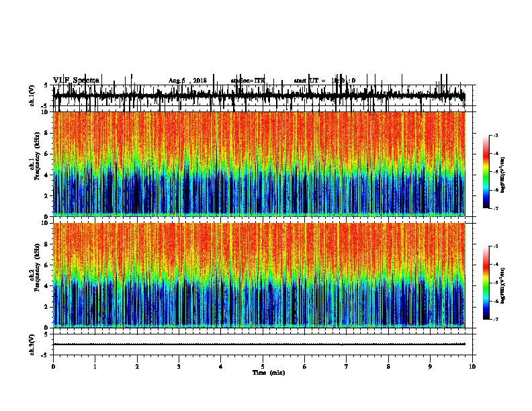The height and width of the screenshot is (411, 532).
Task: Click the "5" minute tick label
Action: [x=263, y=367]
